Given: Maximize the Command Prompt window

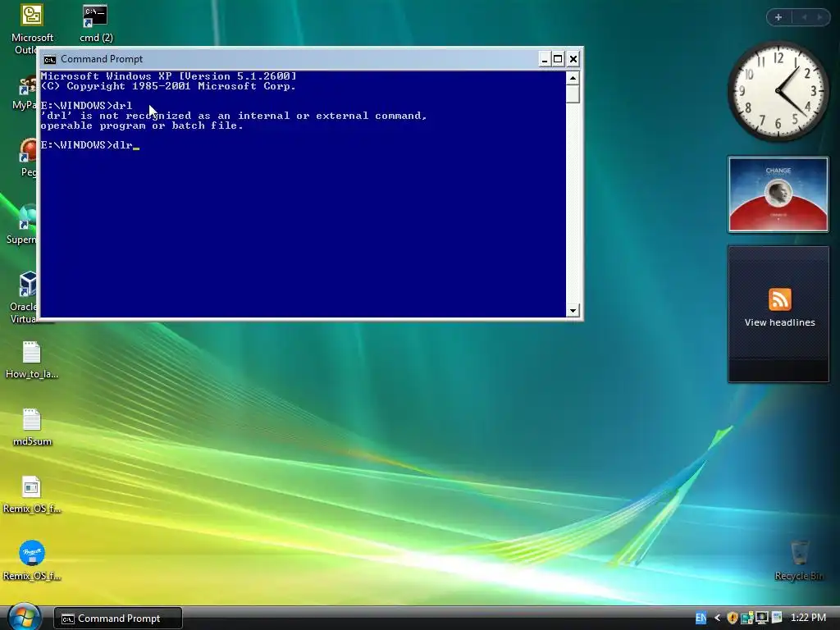Looking at the screenshot, I should [558, 59].
